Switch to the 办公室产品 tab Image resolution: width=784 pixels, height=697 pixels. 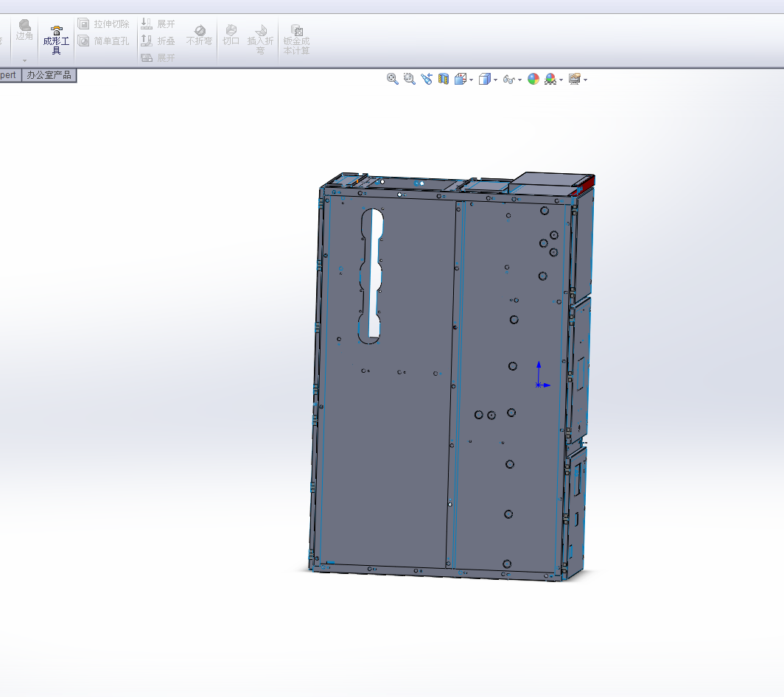49,75
